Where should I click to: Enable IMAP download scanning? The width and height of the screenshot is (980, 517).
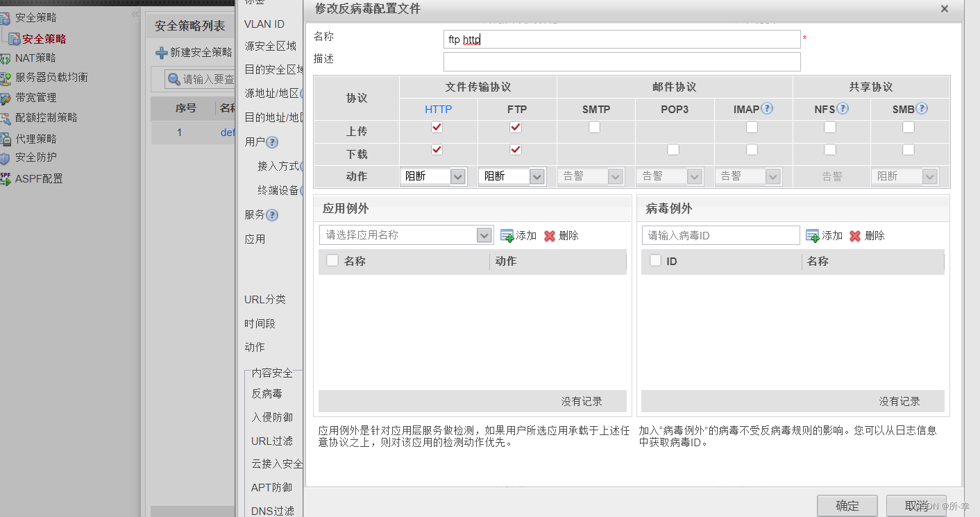coord(752,149)
